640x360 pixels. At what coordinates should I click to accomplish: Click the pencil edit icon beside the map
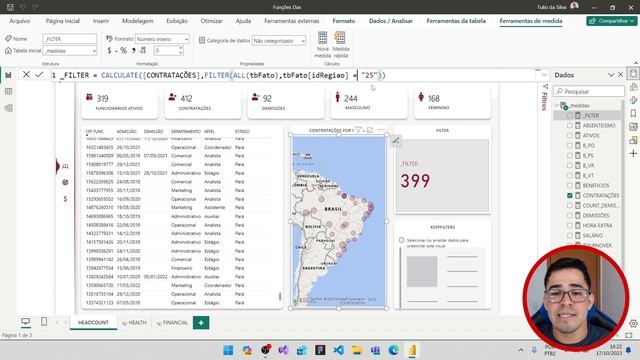point(396,141)
